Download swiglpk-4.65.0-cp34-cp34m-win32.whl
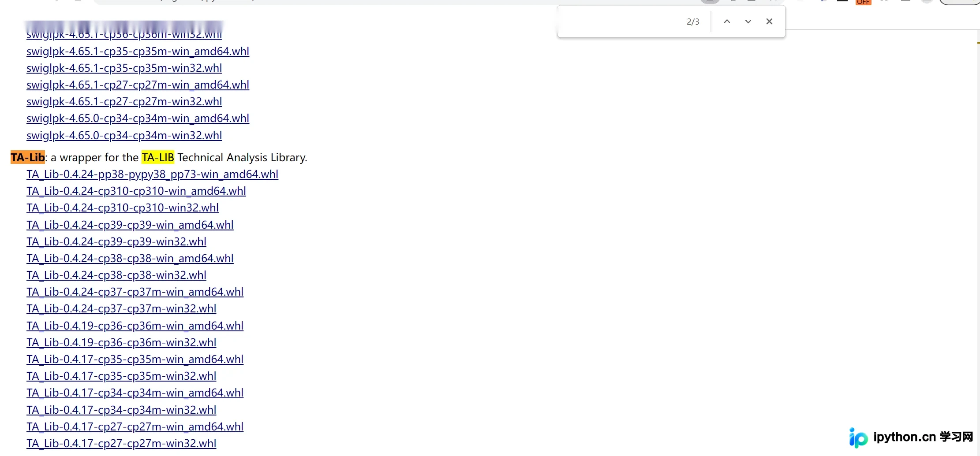Screen dimensions: 980x456 point(124,135)
